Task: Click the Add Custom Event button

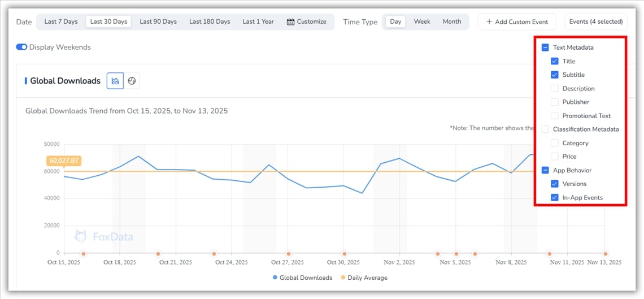Action: pyautogui.click(x=516, y=21)
